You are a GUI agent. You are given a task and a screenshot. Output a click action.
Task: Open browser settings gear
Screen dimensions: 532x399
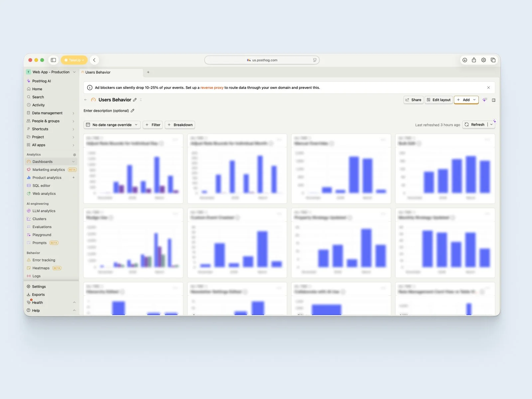tap(483, 60)
